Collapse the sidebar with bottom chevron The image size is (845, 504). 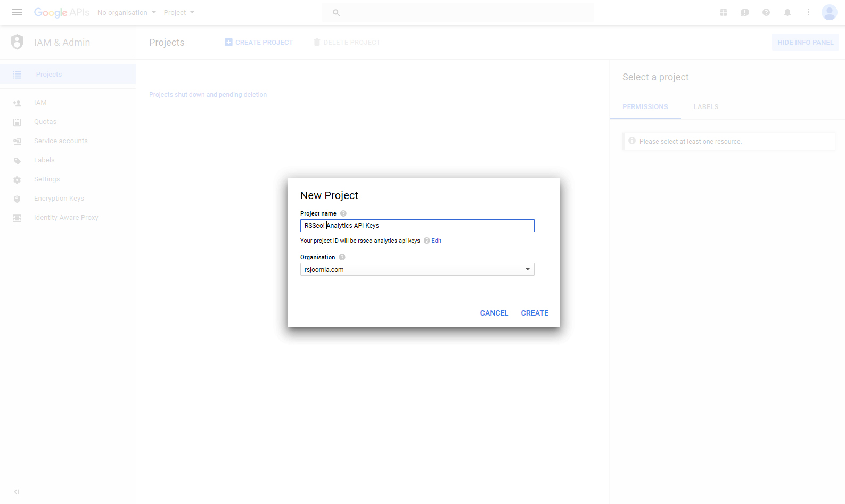[x=17, y=492]
